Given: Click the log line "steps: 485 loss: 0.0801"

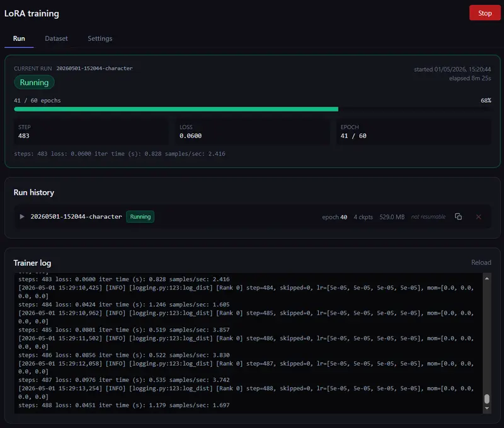Looking at the screenshot, I should coord(124,330).
